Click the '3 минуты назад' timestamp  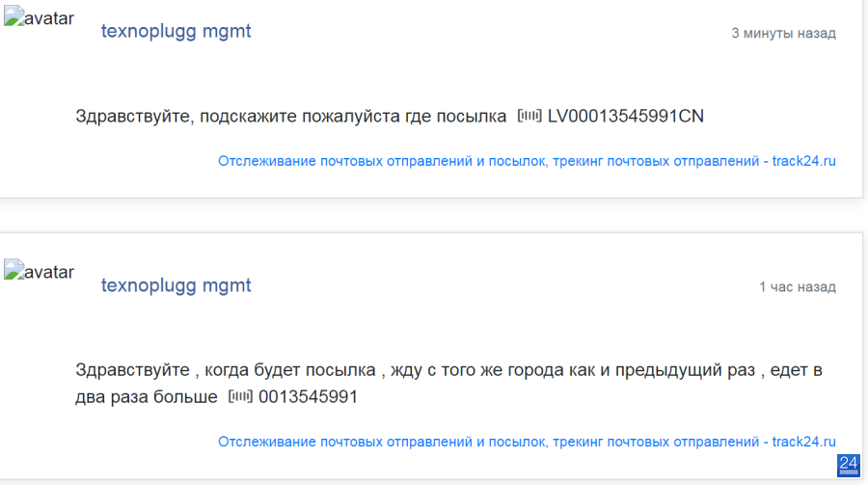[783, 33]
